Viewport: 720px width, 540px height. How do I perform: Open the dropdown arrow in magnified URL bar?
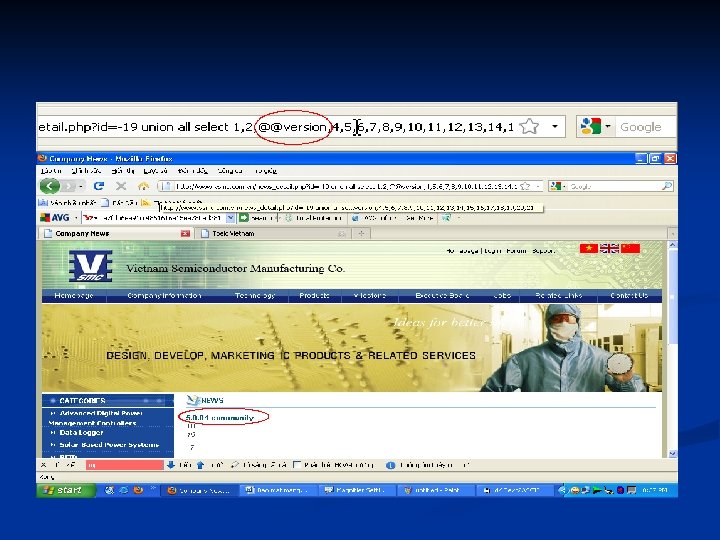[555, 126]
